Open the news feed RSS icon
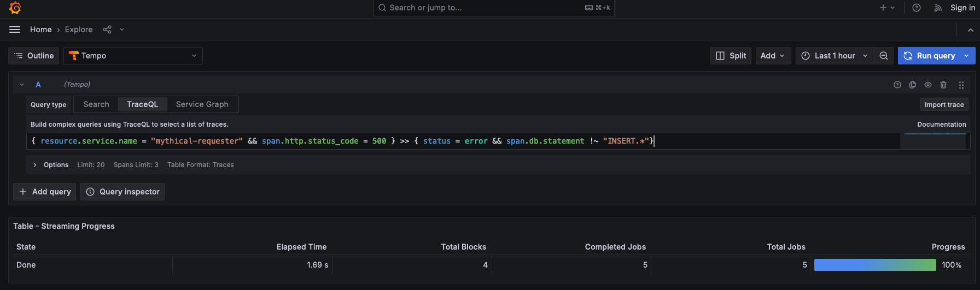Image resolution: width=980 pixels, height=290 pixels. 938,8
